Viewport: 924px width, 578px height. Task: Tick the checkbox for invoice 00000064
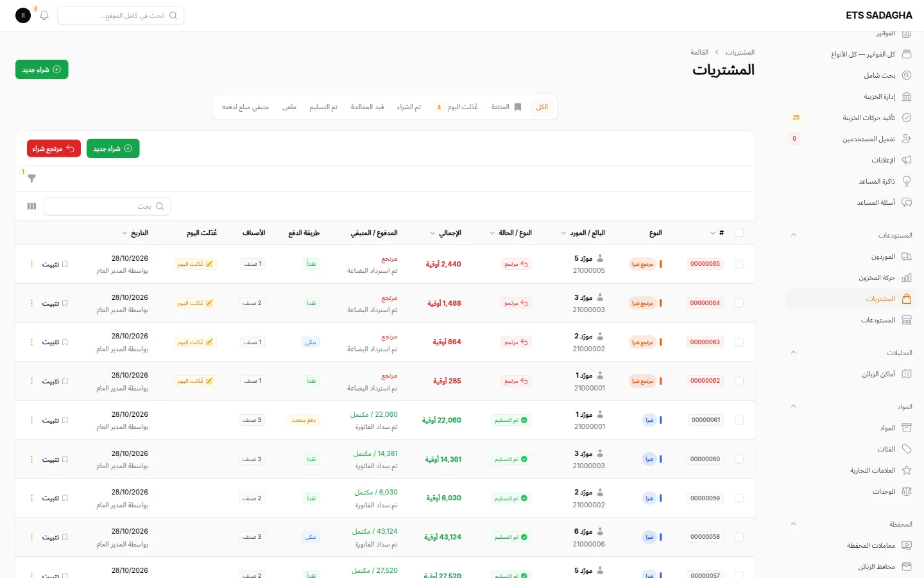tap(739, 303)
